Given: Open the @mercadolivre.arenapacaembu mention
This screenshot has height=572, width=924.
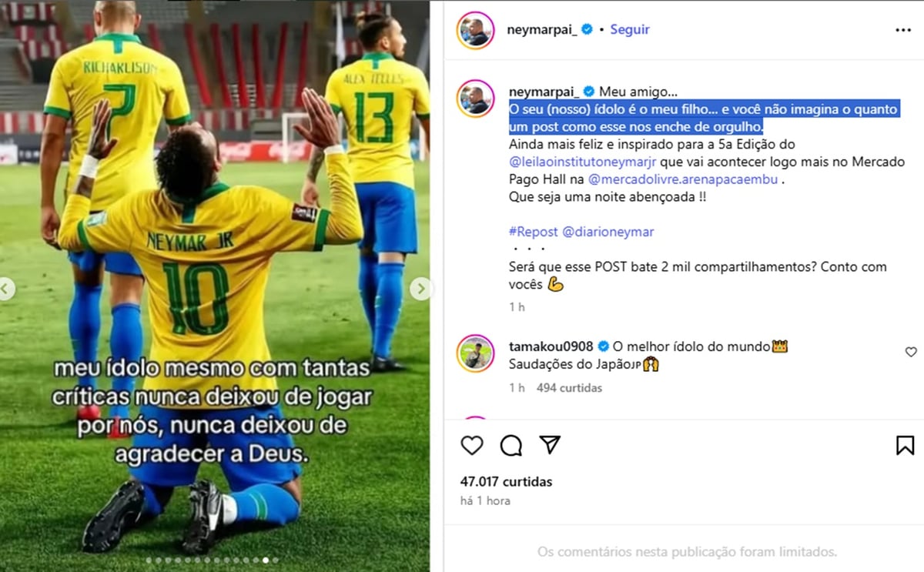Looking at the screenshot, I should tap(683, 180).
